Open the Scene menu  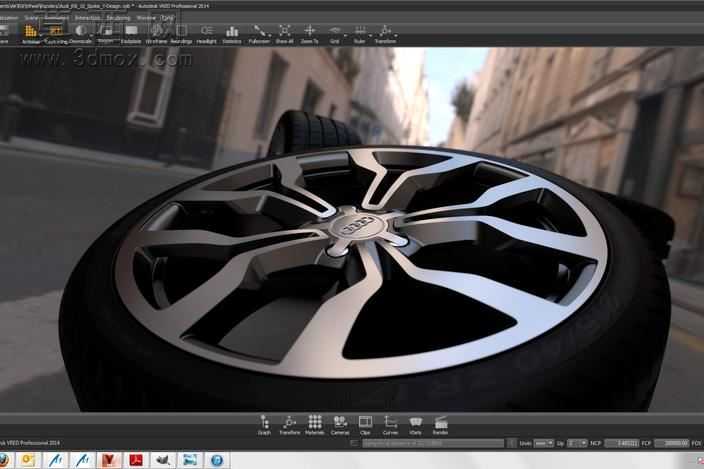(x=31, y=18)
